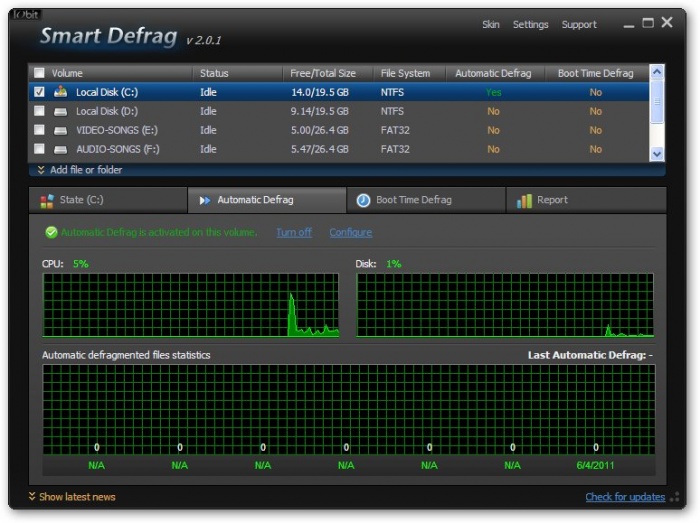Screen dimensions: 700x523
Task: Click the Last Automatic Defrag label
Action: click(x=590, y=355)
